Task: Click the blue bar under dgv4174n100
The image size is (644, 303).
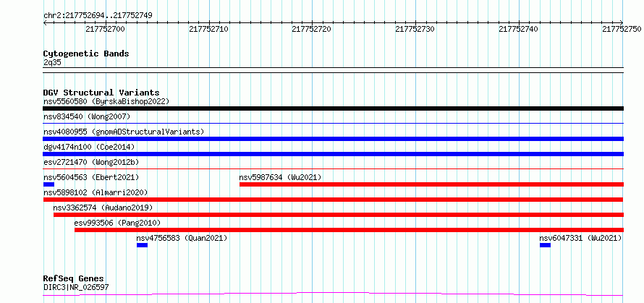Action: click(333, 154)
